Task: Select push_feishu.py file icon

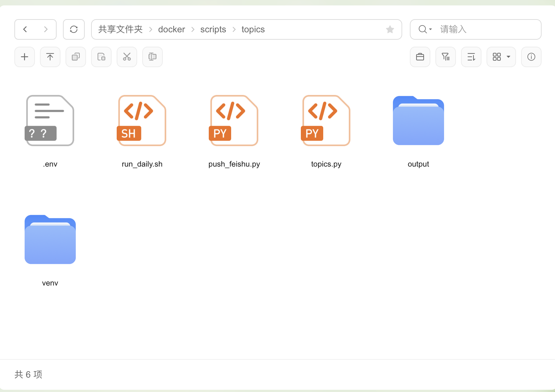Action: 234,121
